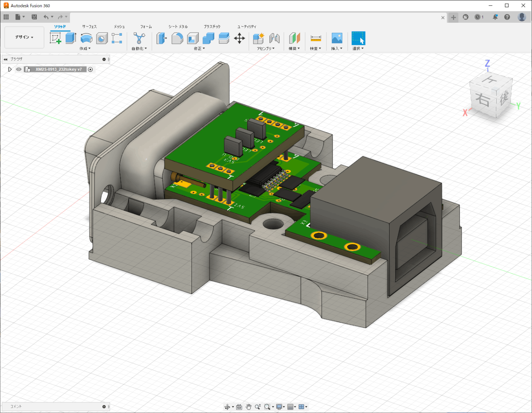
Task: Click the Look At icon
Action: click(x=239, y=407)
